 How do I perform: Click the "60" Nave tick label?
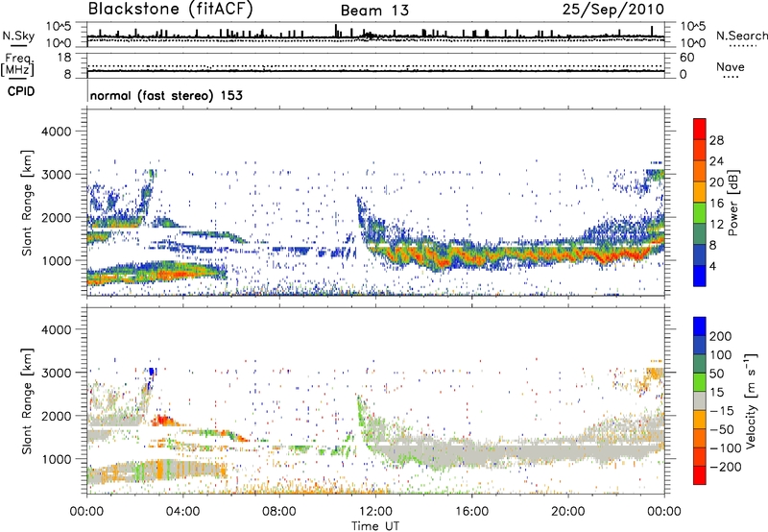click(687, 58)
